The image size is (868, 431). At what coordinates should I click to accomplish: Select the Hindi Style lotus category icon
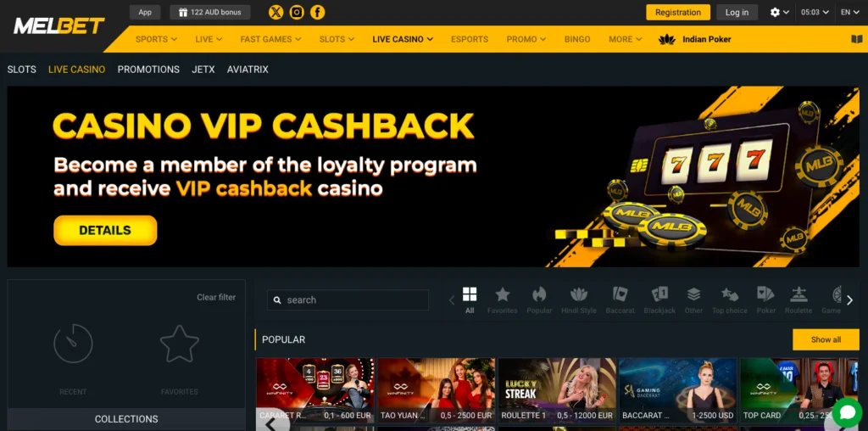tap(579, 300)
